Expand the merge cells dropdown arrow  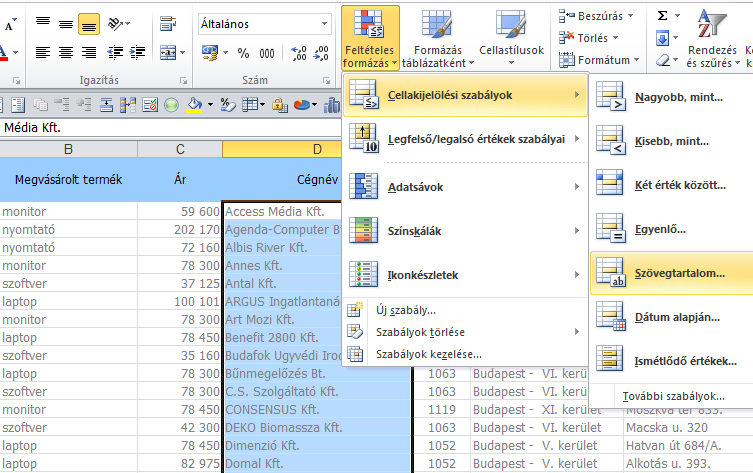(x=183, y=53)
